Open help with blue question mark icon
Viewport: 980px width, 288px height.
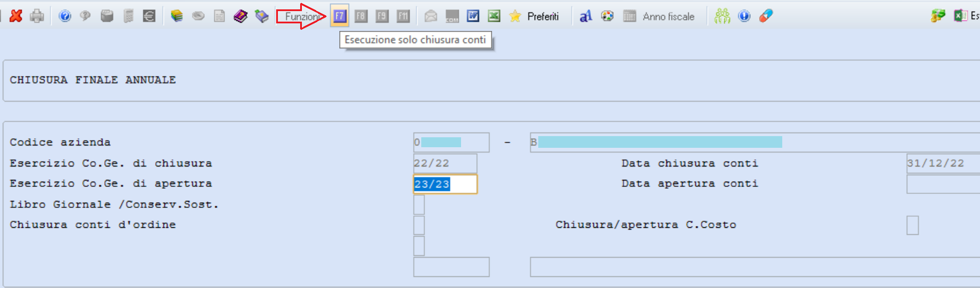(x=65, y=16)
